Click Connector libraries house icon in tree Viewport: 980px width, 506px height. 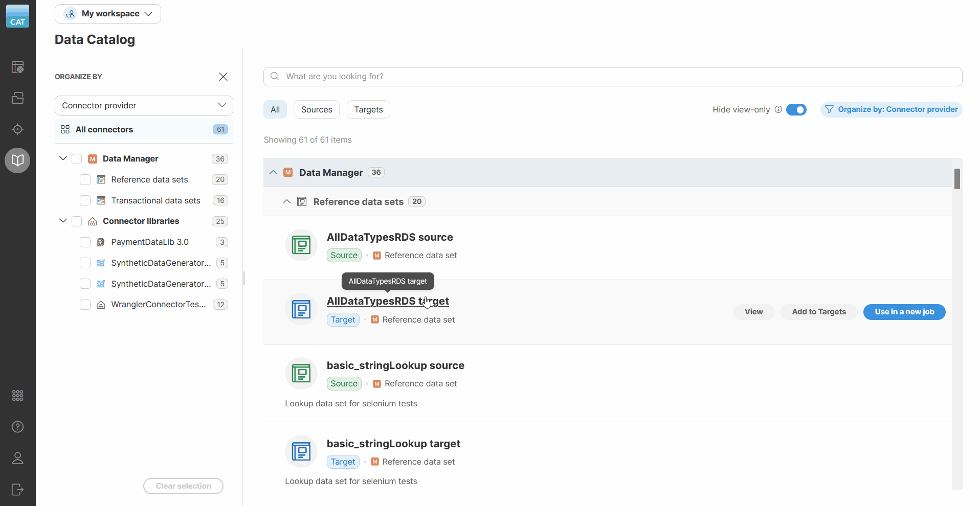(x=93, y=221)
